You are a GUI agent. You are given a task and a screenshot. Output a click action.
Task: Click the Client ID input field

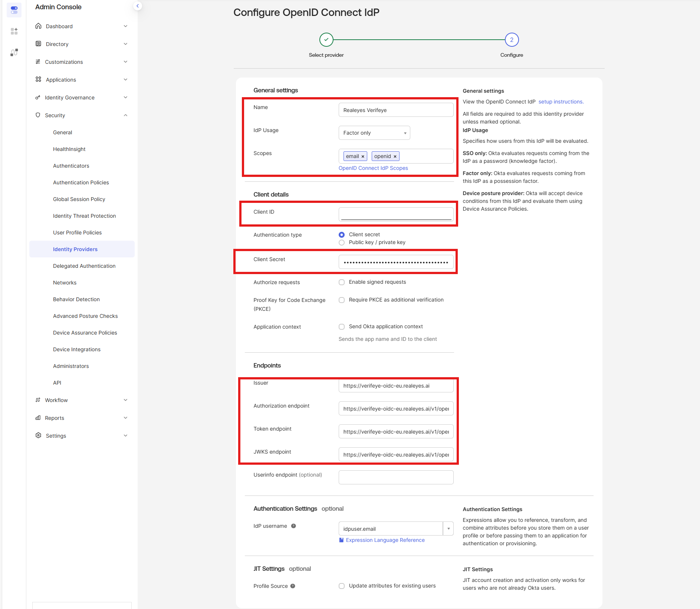(396, 214)
